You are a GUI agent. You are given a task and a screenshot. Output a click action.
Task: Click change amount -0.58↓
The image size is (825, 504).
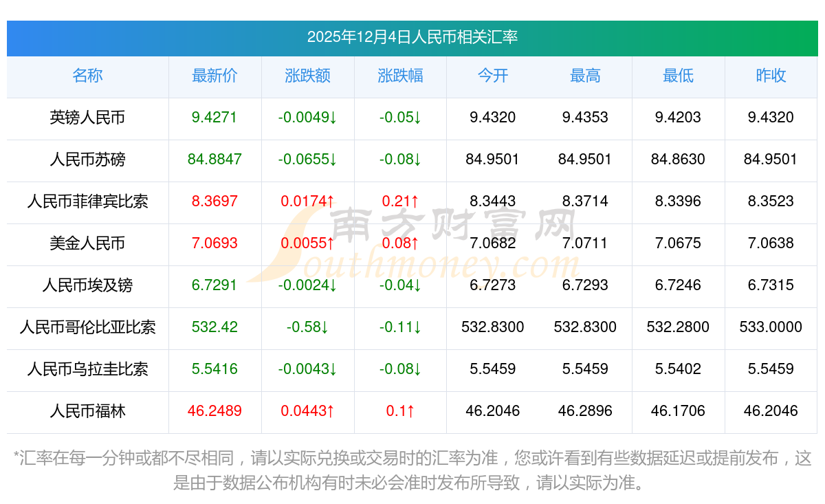pos(307,327)
